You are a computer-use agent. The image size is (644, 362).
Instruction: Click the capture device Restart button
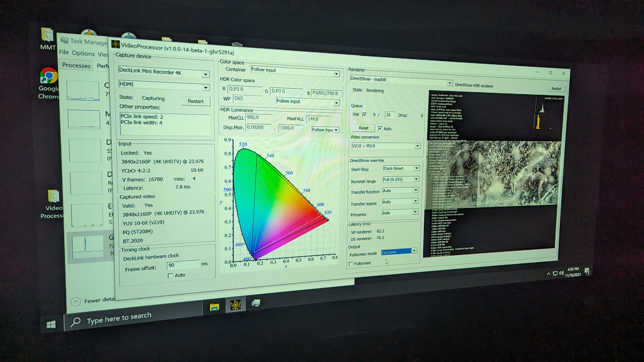tap(195, 101)
